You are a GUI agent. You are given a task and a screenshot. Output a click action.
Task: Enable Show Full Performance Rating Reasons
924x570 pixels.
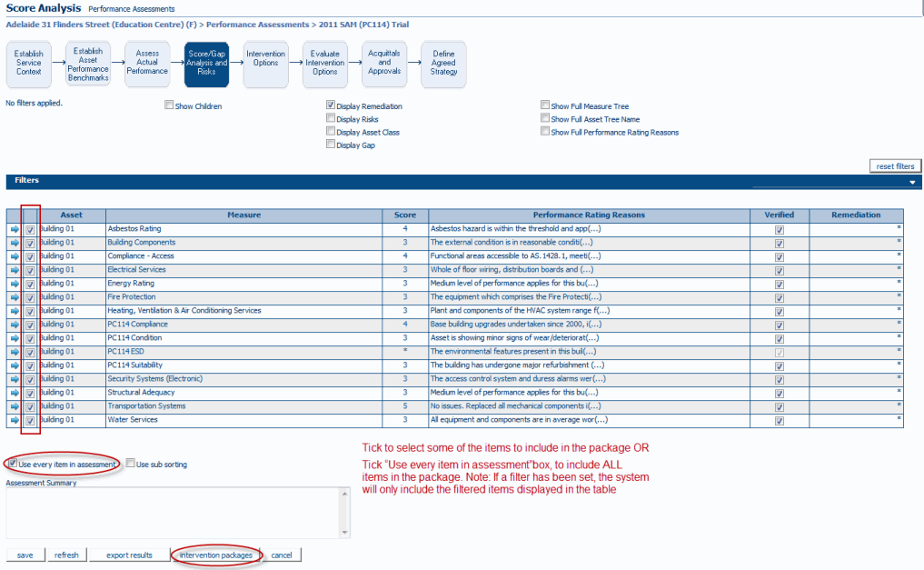point(545,131)
